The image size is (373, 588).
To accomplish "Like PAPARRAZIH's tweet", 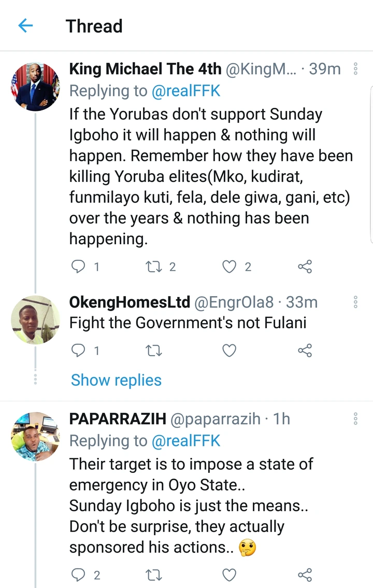I will click(229, 575).
